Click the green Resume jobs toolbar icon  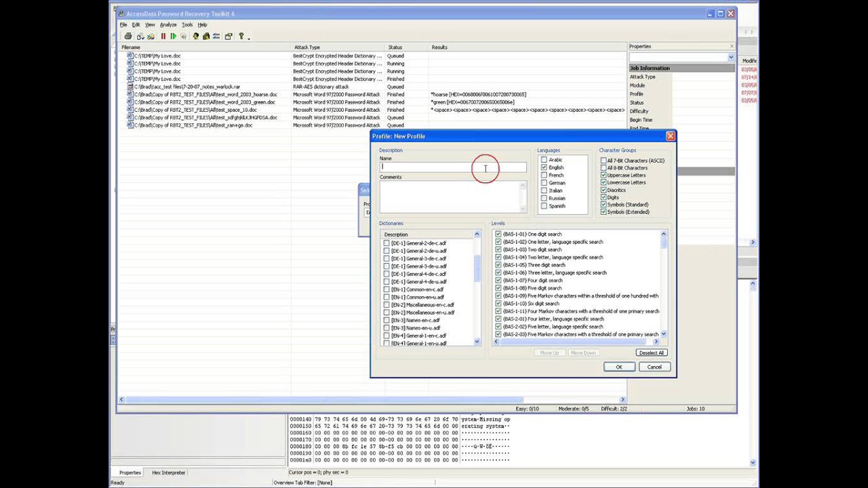coord(173,36)
